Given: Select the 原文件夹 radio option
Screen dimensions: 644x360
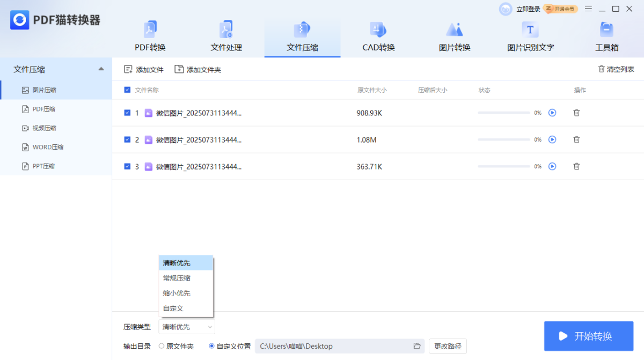Looking at the screenshot, I should [162, 346].
